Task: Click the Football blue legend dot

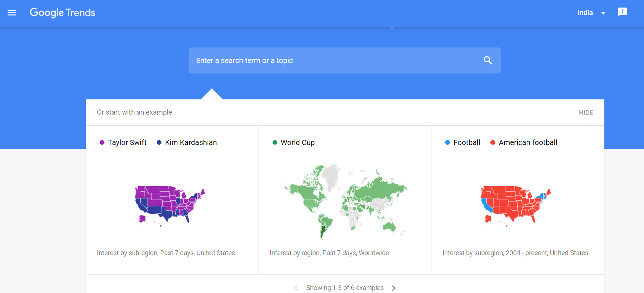Action: pos(447,142)
